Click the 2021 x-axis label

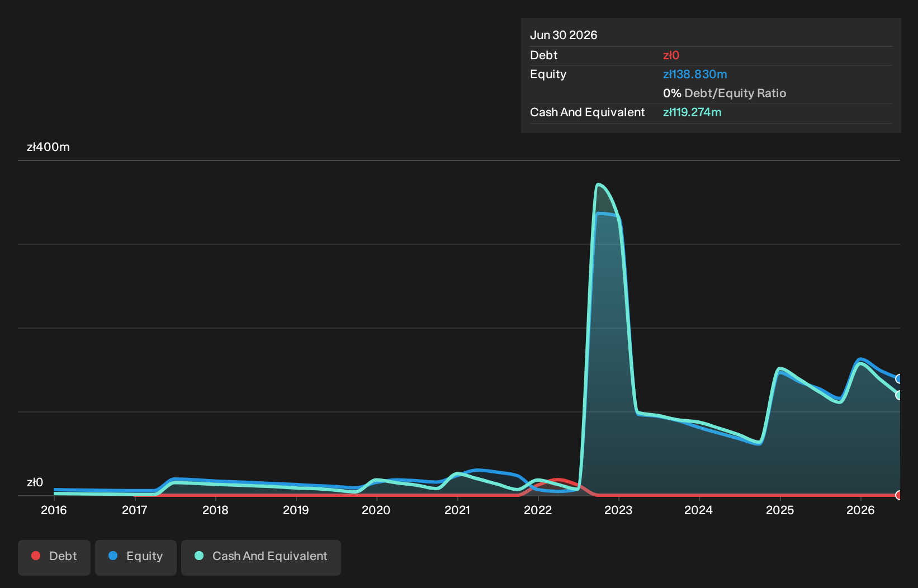coord(457,510)
